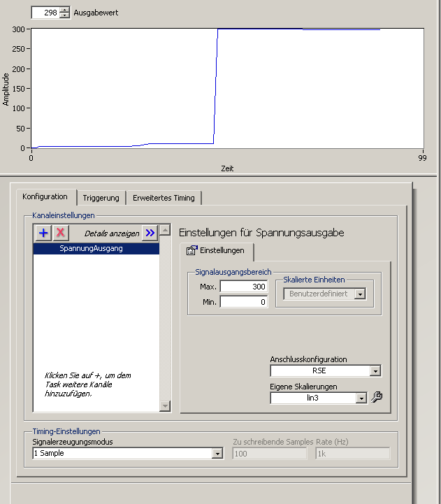
Task: Click the Min. output range field
Action: pyautogui.click(x=244, y=302)
